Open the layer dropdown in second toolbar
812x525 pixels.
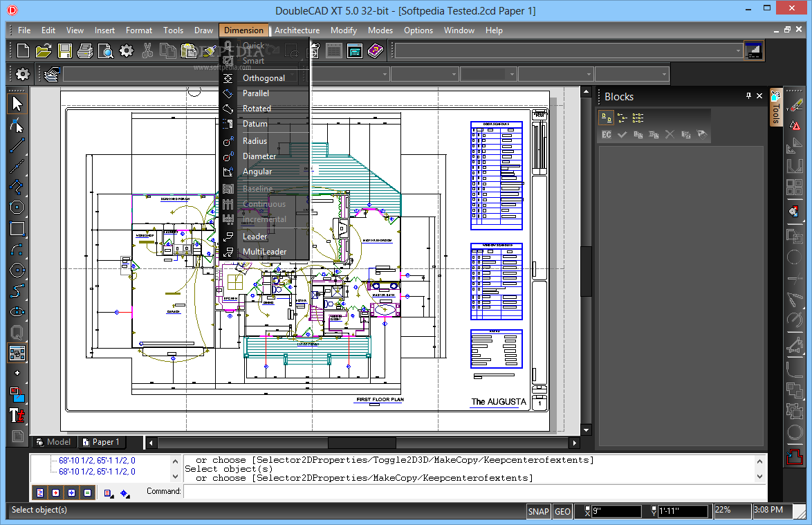(x=181, y=75)
